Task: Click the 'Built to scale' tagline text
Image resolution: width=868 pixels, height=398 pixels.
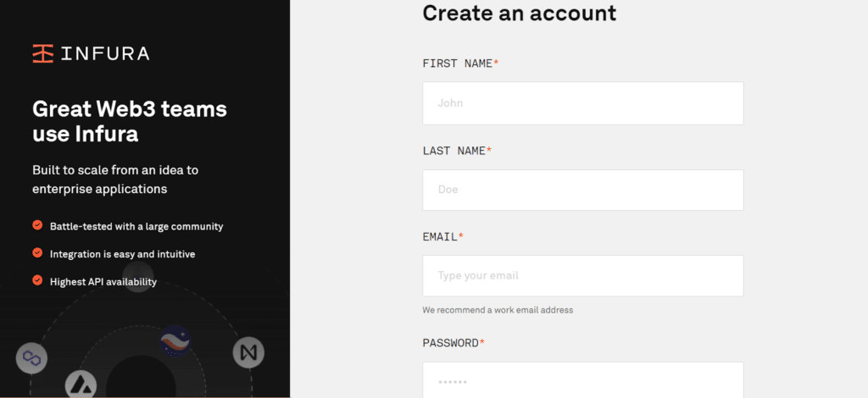Action: tap(115, 179)
